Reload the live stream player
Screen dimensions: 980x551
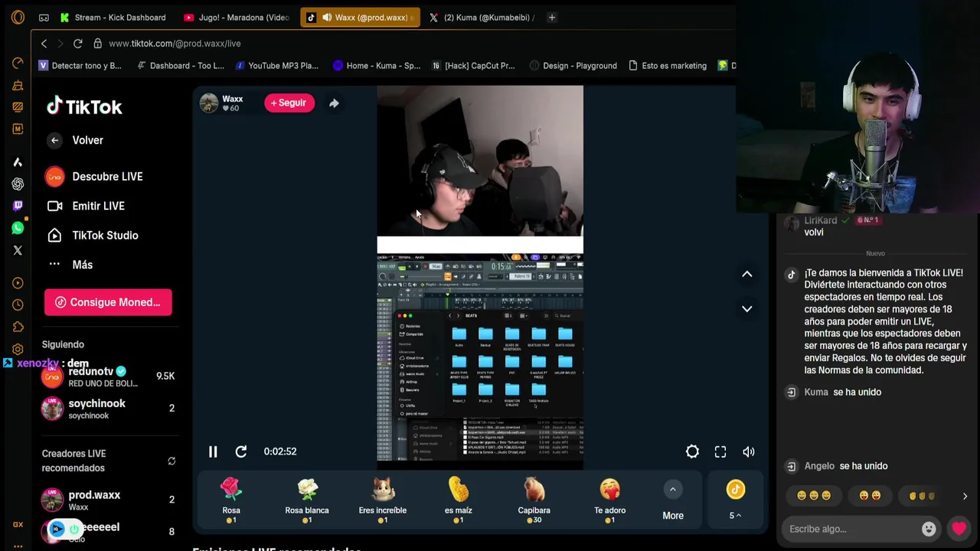click(240, 452)
